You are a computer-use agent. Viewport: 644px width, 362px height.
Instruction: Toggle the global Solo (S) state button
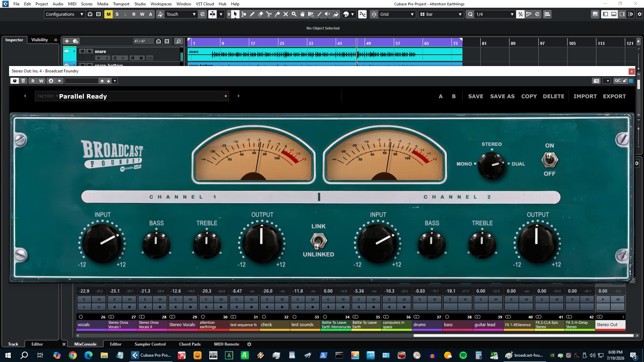tap(117, 14)
